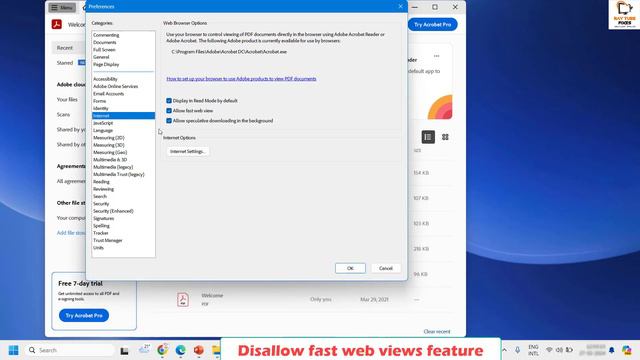Open the Wi-Fi network tray icon
640x360 pixels.
(549, 350)
